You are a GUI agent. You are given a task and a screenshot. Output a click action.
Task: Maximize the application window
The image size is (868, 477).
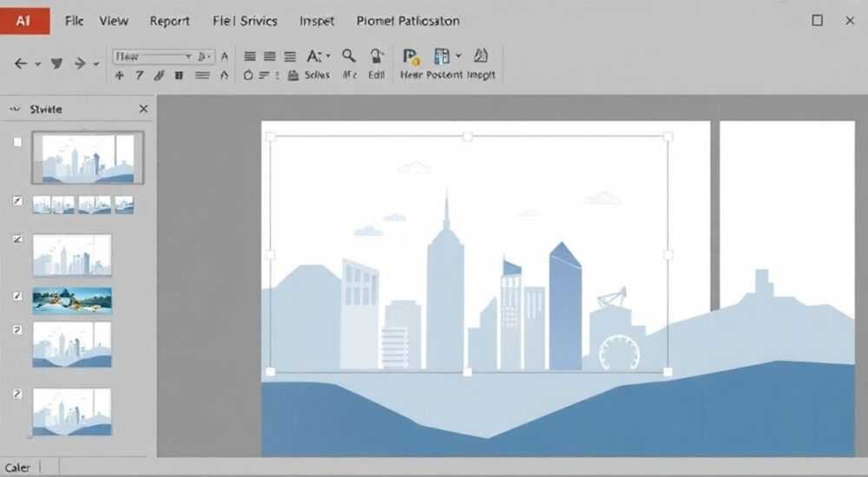[x=817, y=21]
